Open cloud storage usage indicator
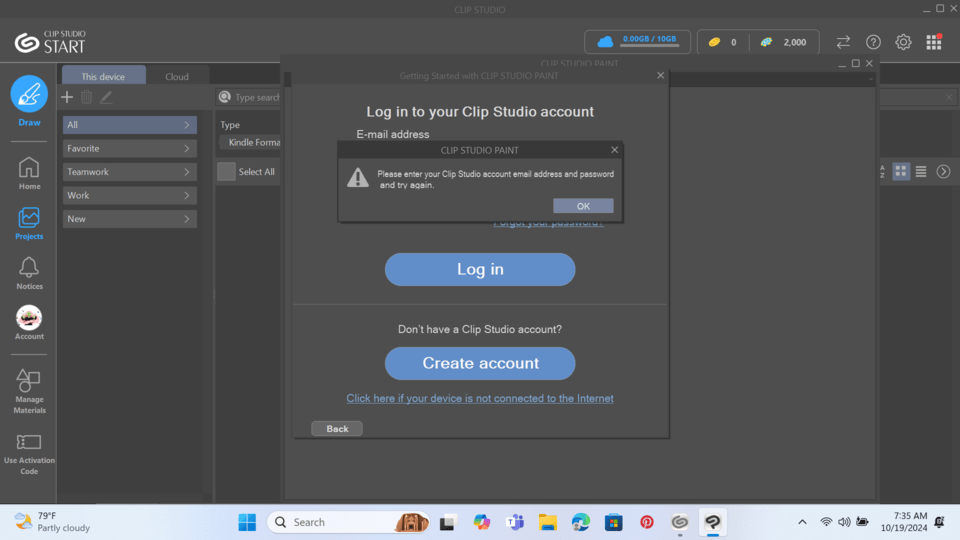960x540 pixels. tap(637, 42)
